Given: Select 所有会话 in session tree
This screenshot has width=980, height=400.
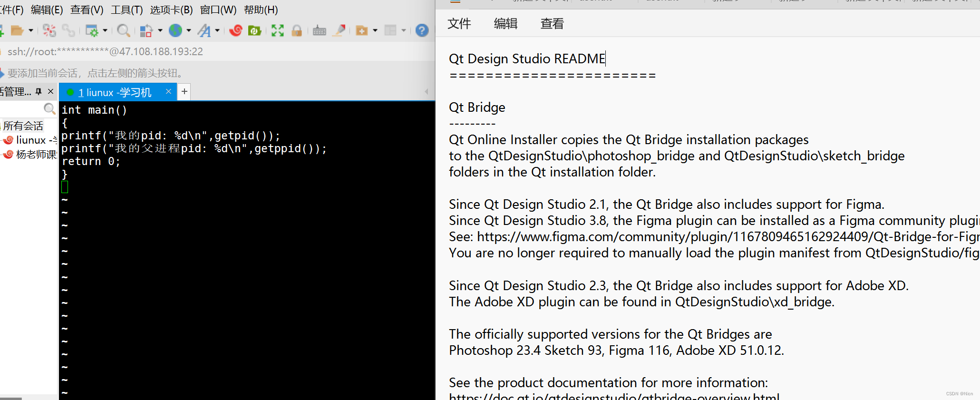Looking at the screenshot, I should 23,126.
